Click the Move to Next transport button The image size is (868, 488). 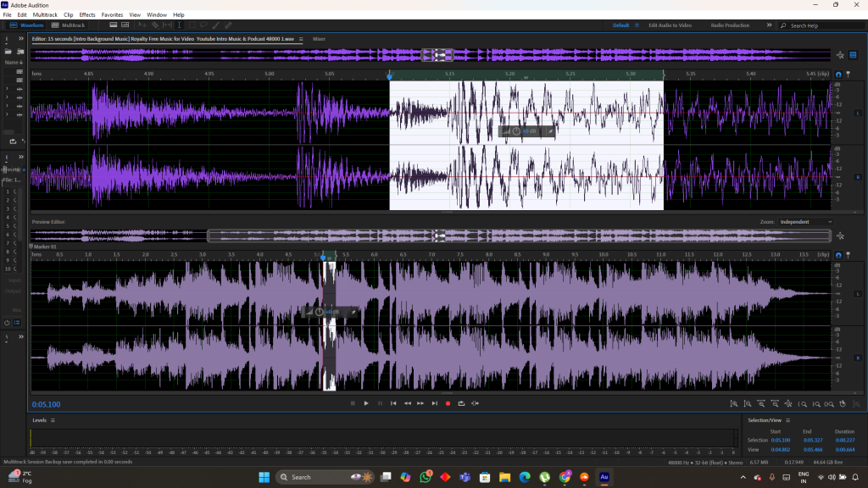434,403
